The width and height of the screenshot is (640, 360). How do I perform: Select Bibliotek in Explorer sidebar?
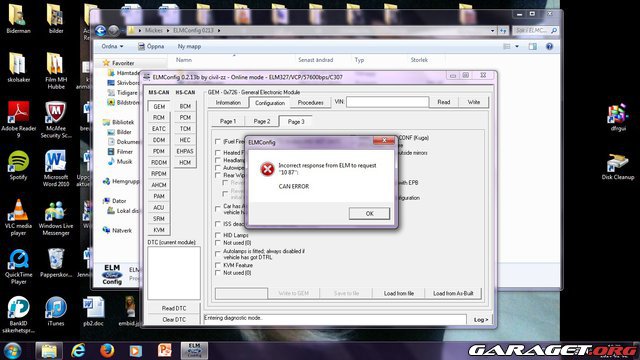123,122
